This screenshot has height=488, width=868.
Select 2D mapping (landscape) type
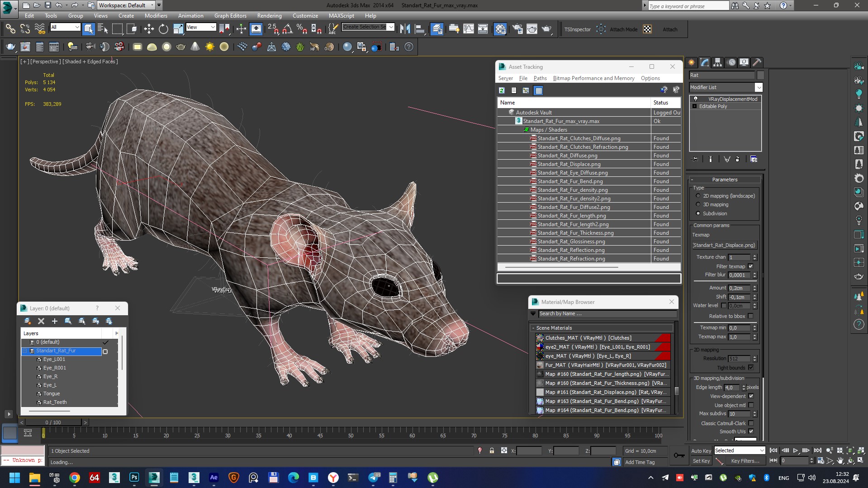(698, 196)
